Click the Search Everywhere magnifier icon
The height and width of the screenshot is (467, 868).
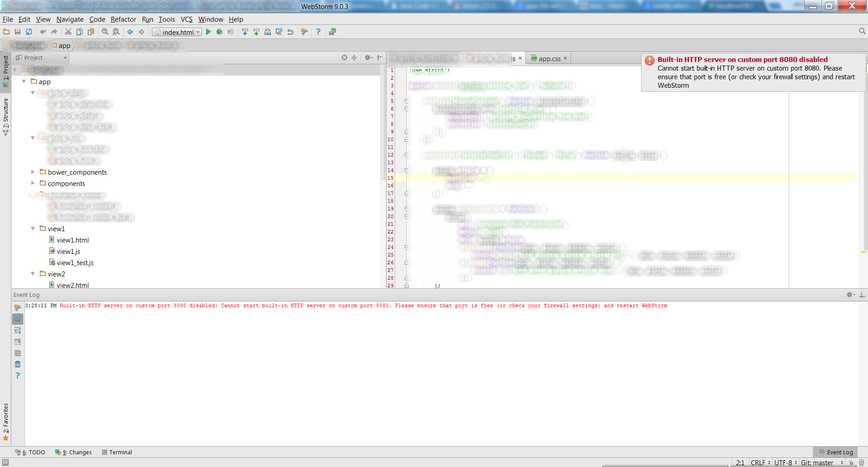point(862,31)
